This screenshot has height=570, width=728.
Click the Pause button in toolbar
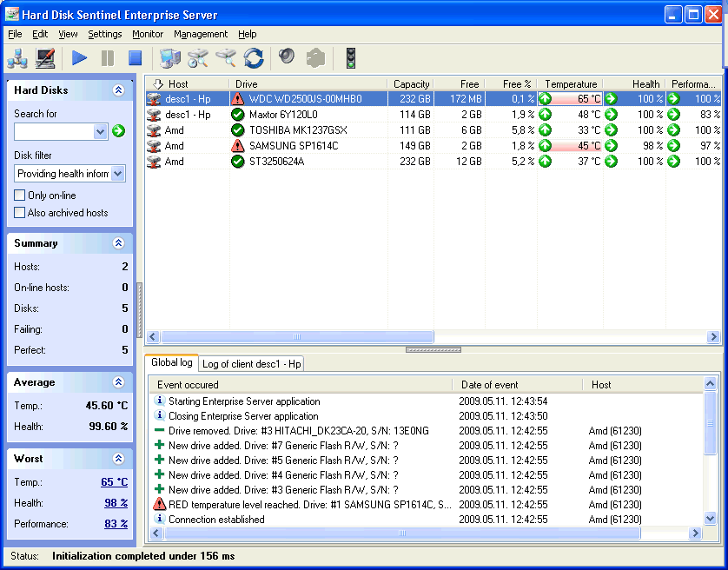click(107, 58)
